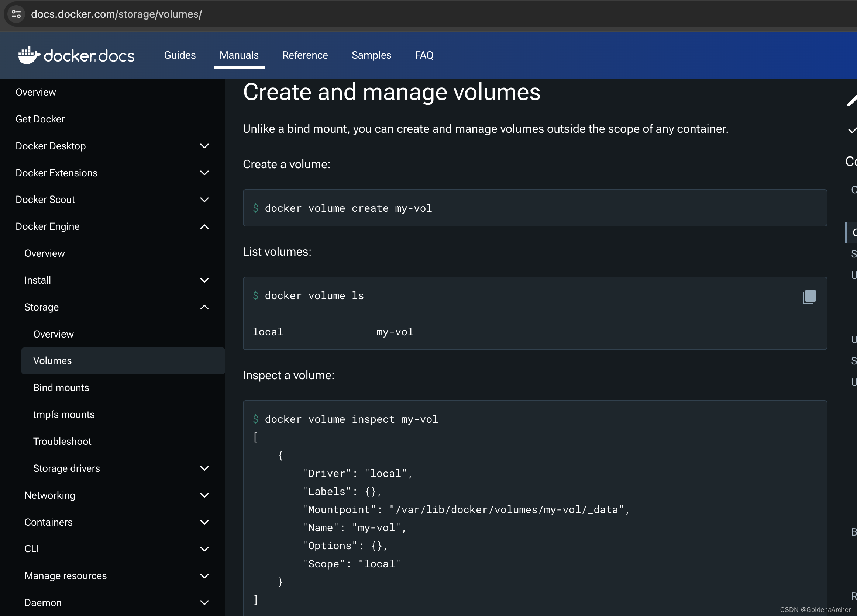This screenshot has height=616, width=857.
Task: Expand the Storage drivers chevron
Action: click(x=204, y=468)
